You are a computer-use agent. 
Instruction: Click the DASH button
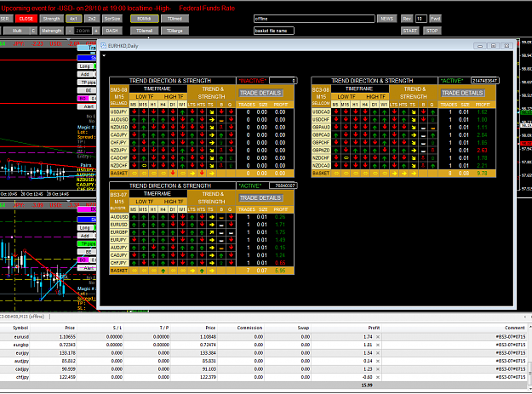pos(112,31)
